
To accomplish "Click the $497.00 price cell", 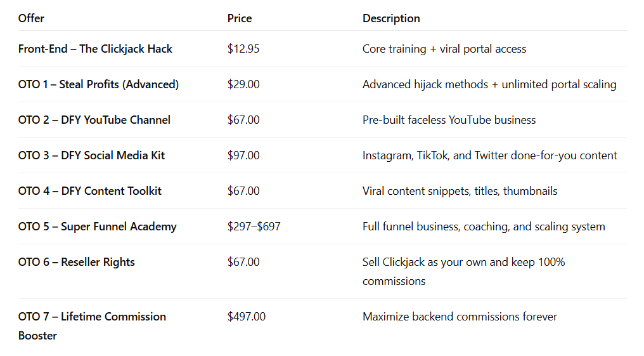I will tap(247, 317).
